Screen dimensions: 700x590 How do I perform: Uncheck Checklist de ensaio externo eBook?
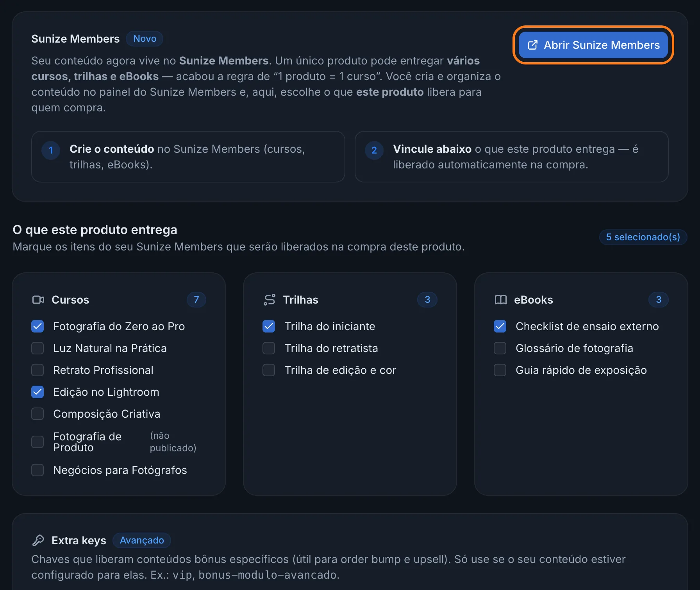pos(500,326)
